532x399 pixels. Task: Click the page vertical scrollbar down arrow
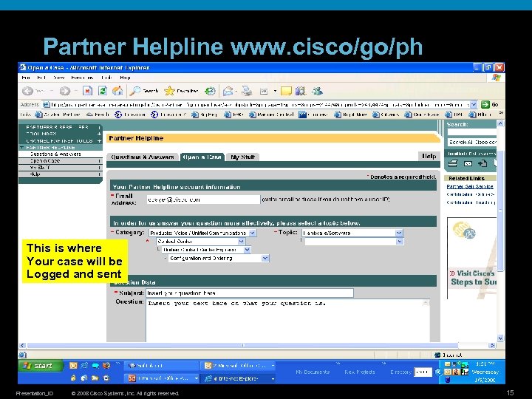pyautogui.click(x=500, y=338)
